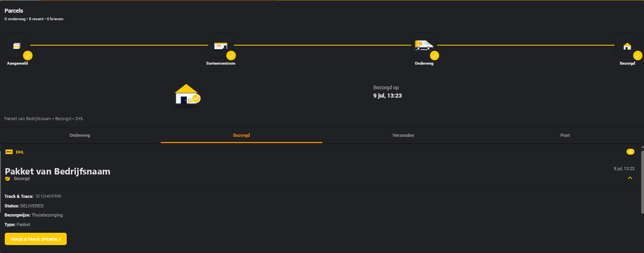Click the DHL logo icon

(x=9, y=152)
